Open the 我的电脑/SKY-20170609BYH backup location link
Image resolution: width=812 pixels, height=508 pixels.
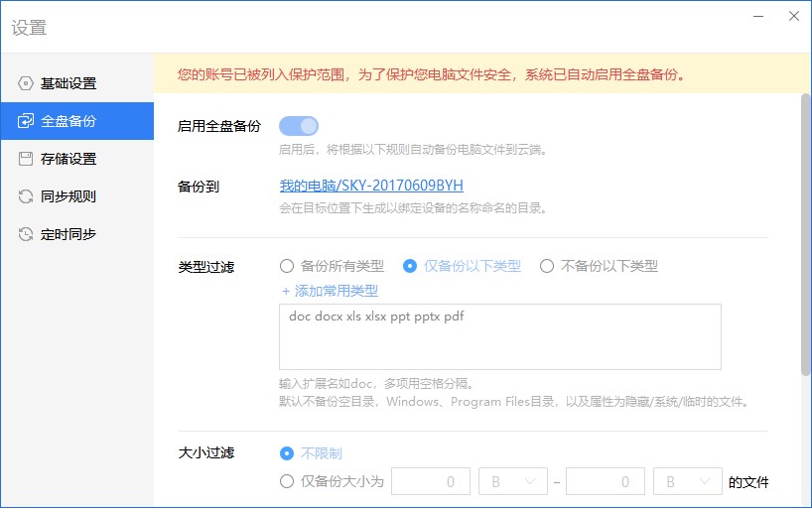(x=371, y=186)
